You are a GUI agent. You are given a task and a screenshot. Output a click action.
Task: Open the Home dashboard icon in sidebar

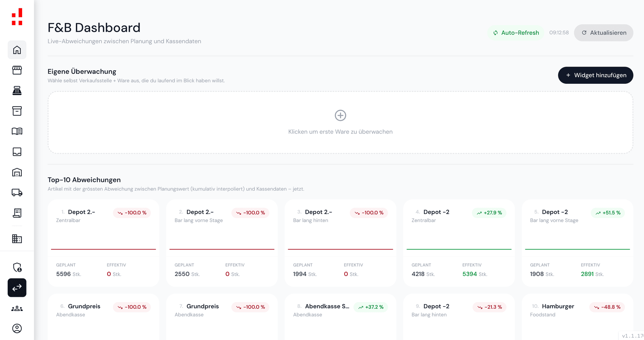(x=17, y=50)
